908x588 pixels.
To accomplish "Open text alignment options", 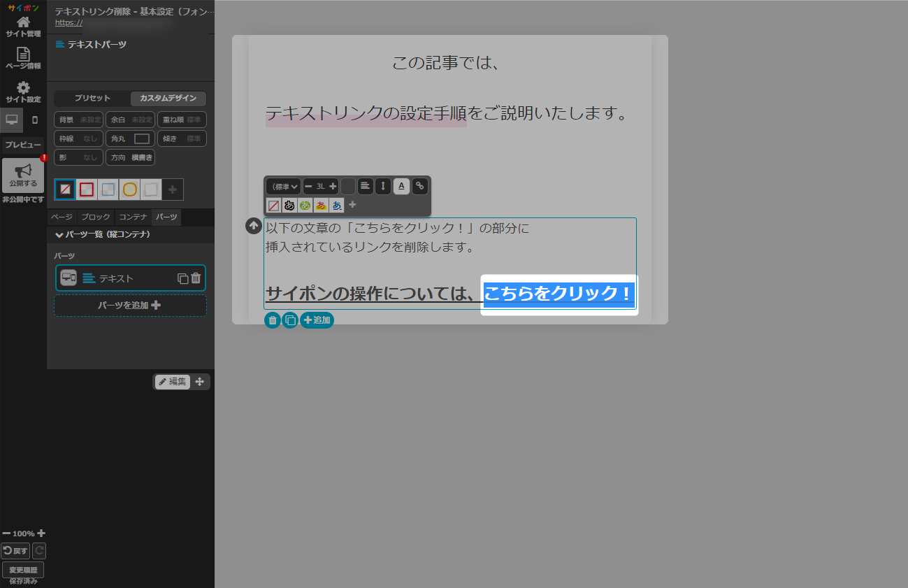I will pos(365,187).
